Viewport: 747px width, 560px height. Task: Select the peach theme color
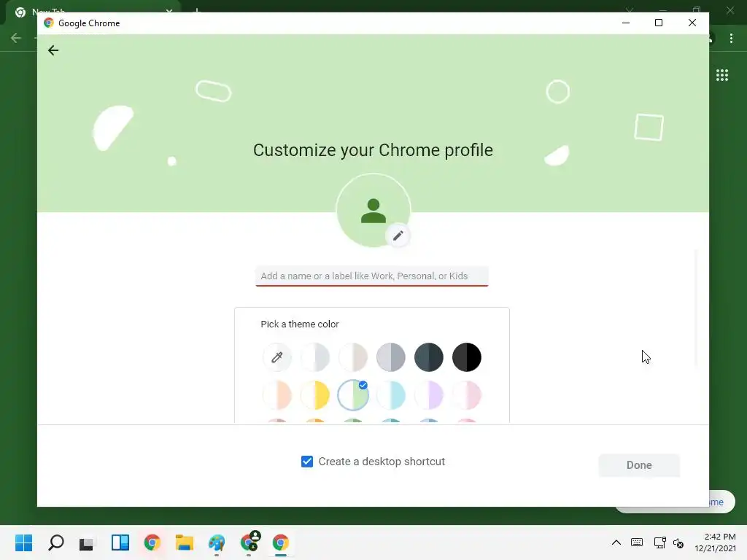(x=276, y=395)
